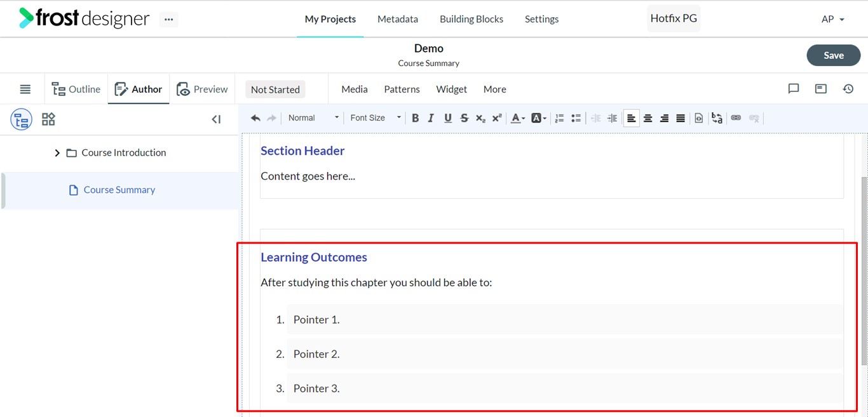Toggle bold formatting
868x417 pixels.
[415, 118]
